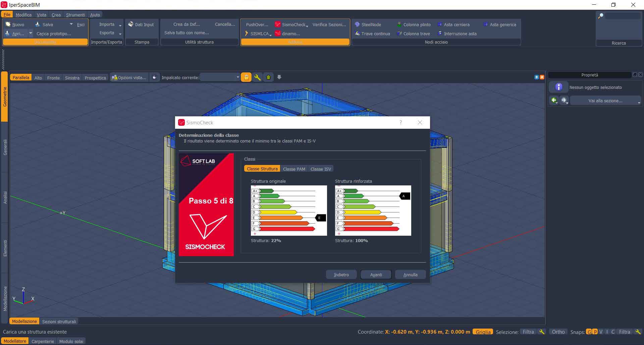
Task: Click the grey down-arrow floor icon
Action: (279, 77)
